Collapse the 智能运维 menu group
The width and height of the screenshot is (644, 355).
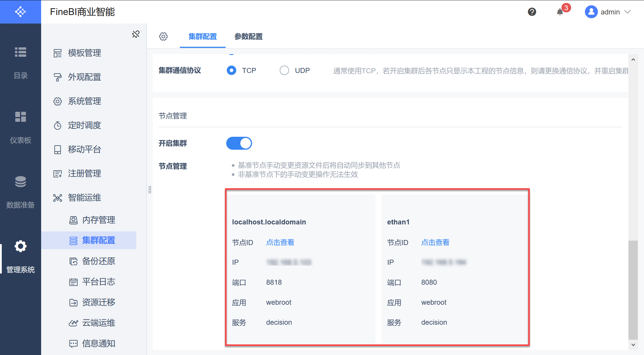[x=85, y=198]
